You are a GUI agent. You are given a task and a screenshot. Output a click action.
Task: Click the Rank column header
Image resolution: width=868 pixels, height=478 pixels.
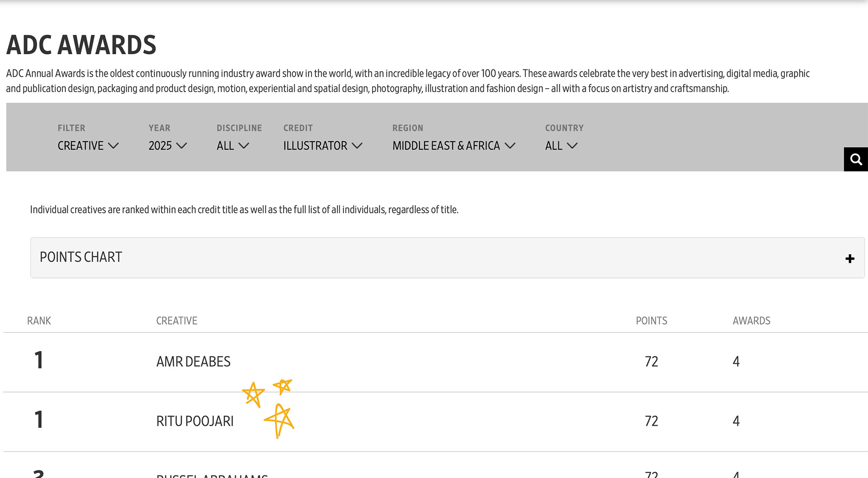(39, 321)
